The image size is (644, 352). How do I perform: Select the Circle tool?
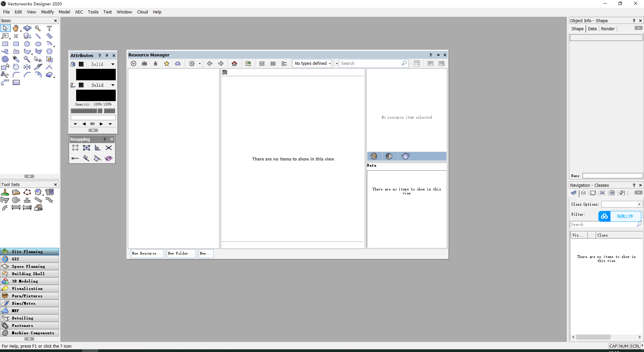(27, 44)
